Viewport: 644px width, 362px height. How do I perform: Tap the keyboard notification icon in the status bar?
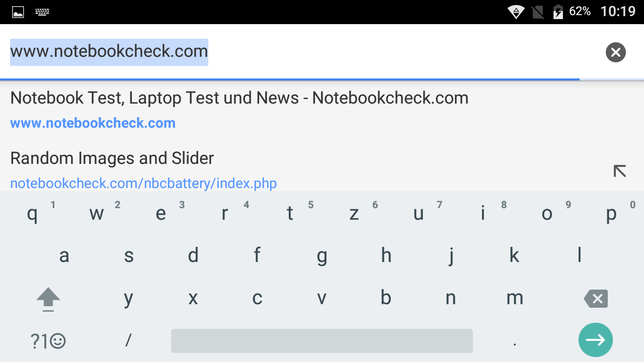pos(42,12)
